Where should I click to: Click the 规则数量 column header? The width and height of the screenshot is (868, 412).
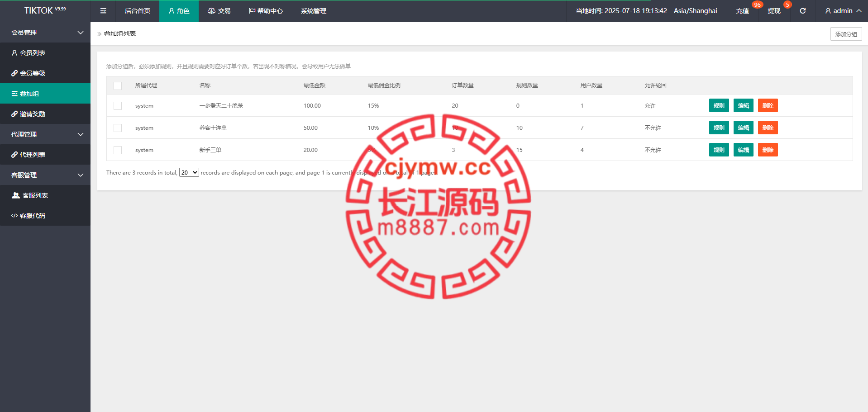[527, 85]
